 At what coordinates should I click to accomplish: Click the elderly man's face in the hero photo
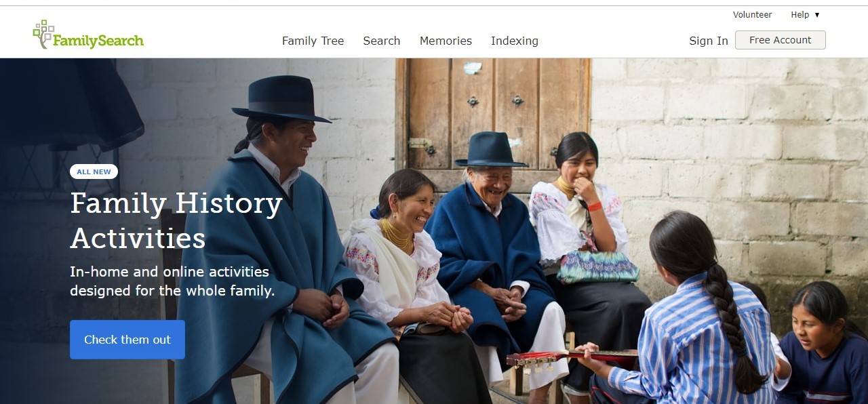click(x=490, y=182)
